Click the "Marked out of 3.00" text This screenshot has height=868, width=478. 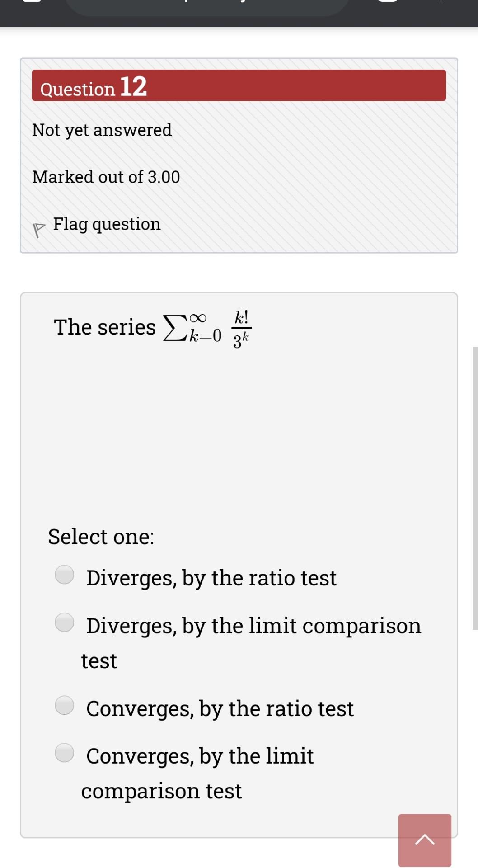106,177
